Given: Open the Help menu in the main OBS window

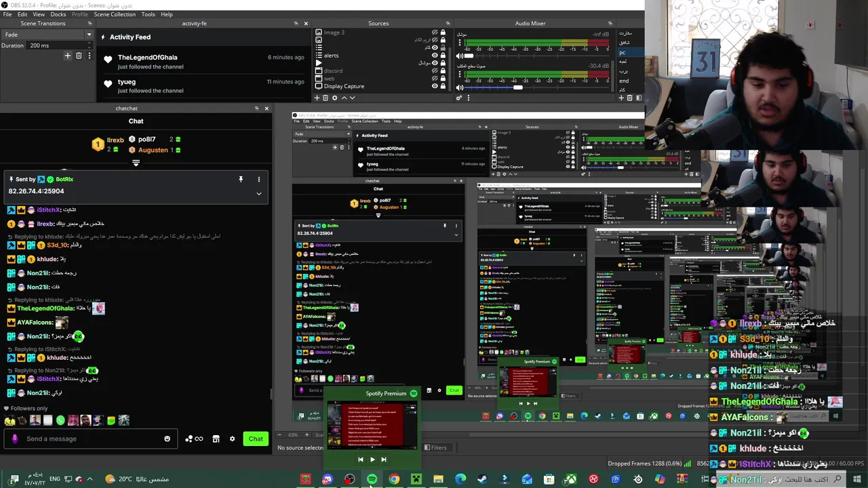Looking at the screenshot, I should (167, 14).
